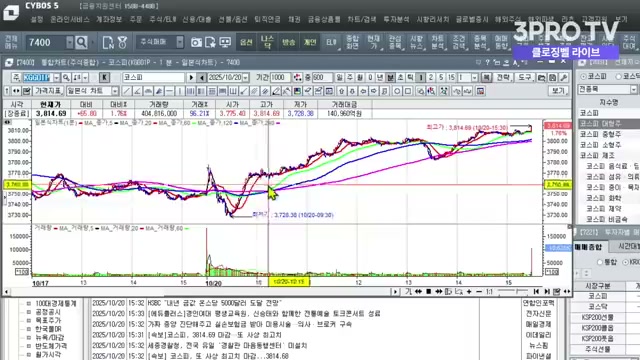Click the magnifier search icon beside 7400
The width and height of the screenshot is (640, 360).
click(81, 42)
